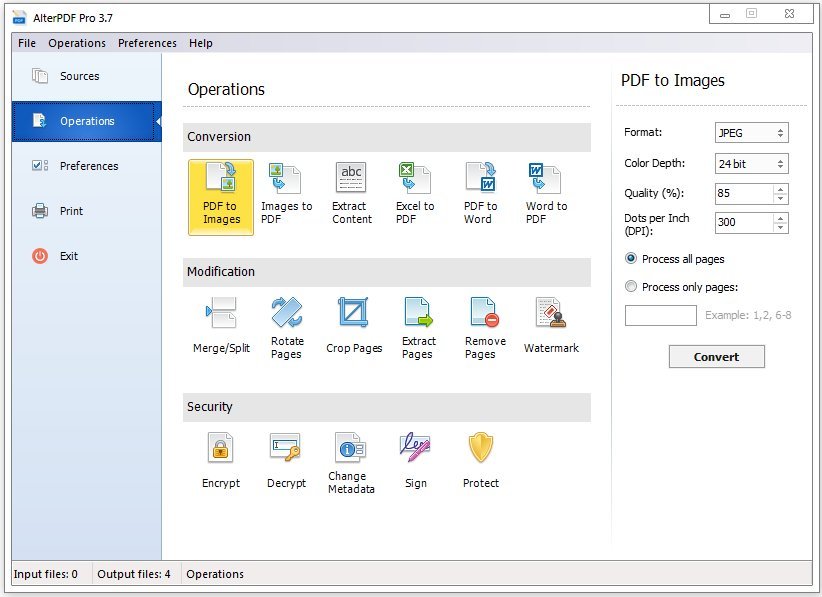Open the File menu
Image resolution: width=822 pixels, height=597 pixels.
tap(27, 43)
